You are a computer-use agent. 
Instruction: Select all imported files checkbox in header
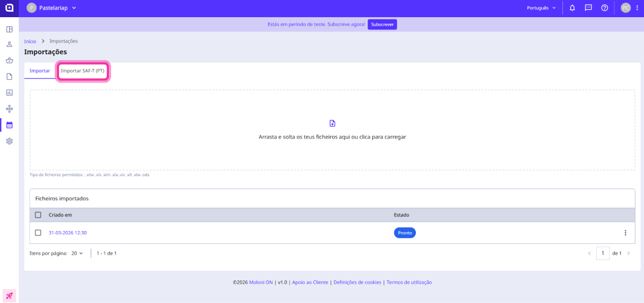click(x=38, y=215)
